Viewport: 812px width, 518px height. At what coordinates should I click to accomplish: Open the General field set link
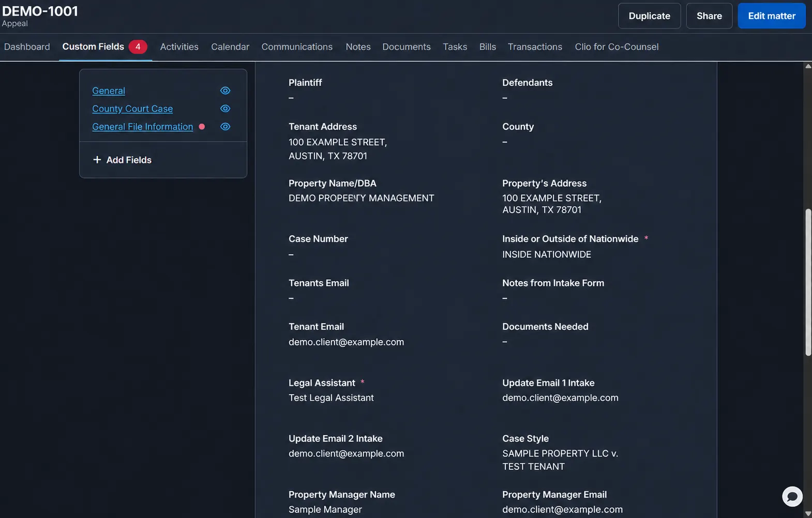coord(109,90)
